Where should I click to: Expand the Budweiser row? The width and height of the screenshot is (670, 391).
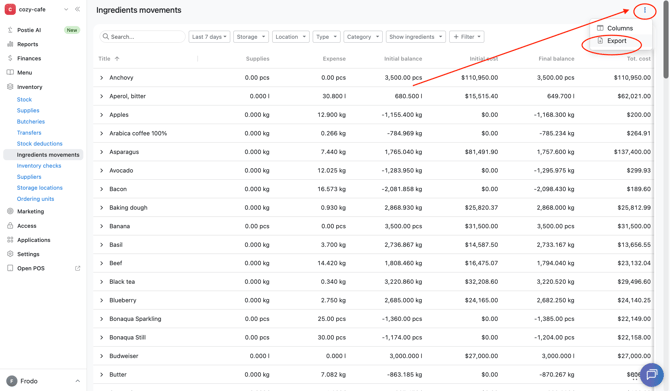(x=101, y=356)
